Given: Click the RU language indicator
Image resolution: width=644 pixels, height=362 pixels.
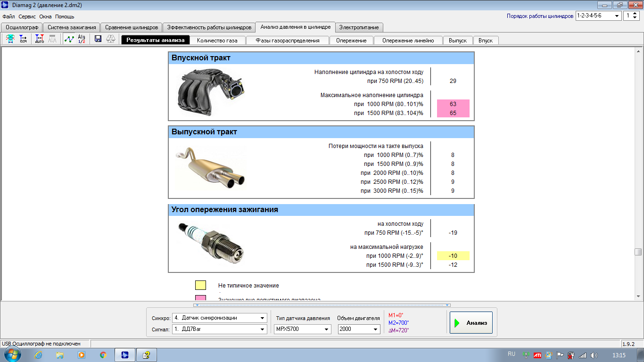Looking at the screenshot, I should click(x=512, y=354).
